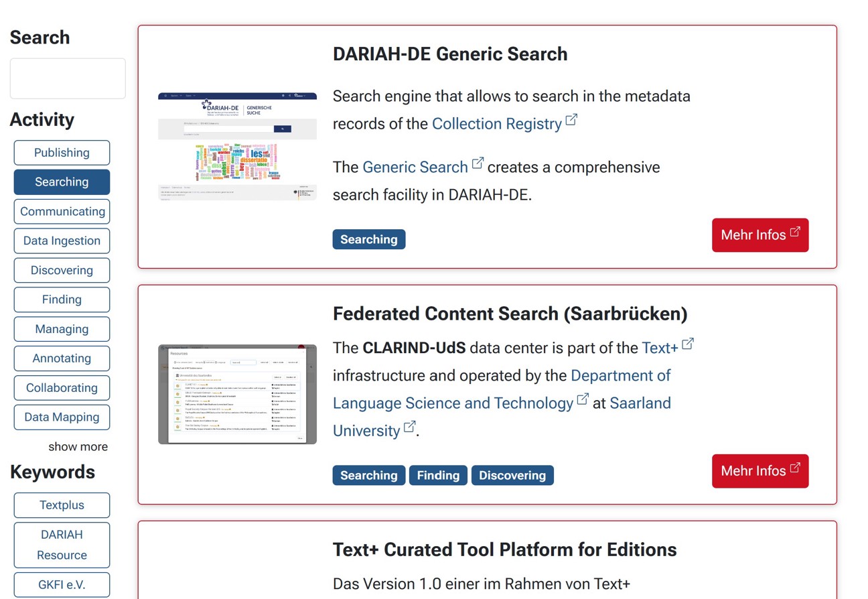The width and height of the screenshot is (868, 599).
Task: Click the external link icon beside Saarland University
Action: pos(409,425)
